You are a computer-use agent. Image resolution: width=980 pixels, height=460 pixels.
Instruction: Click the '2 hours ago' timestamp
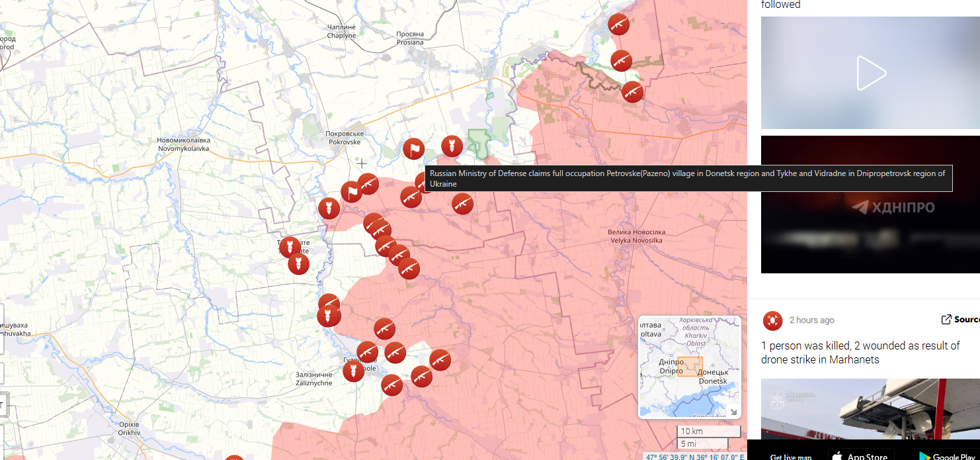pos(811,320)
